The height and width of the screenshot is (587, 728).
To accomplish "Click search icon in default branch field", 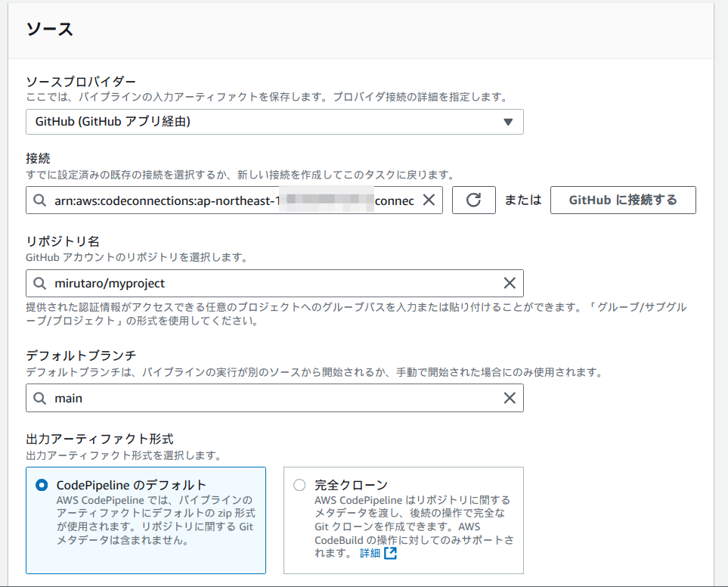I will (40, 398).
